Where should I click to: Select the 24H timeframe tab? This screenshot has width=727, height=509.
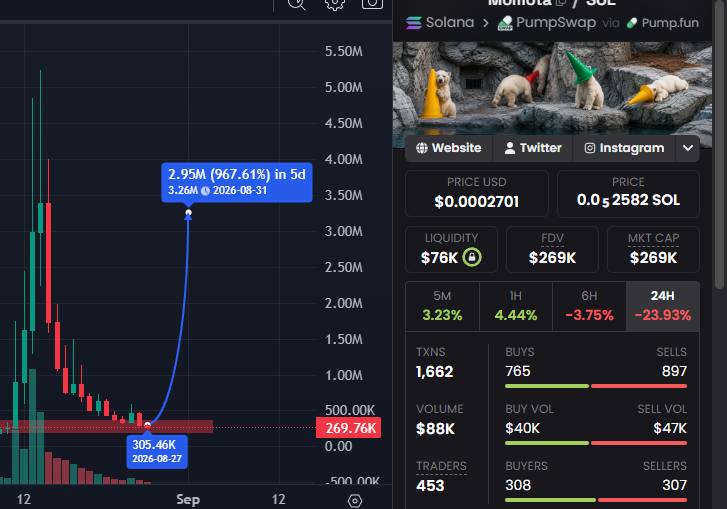point(663,306)
